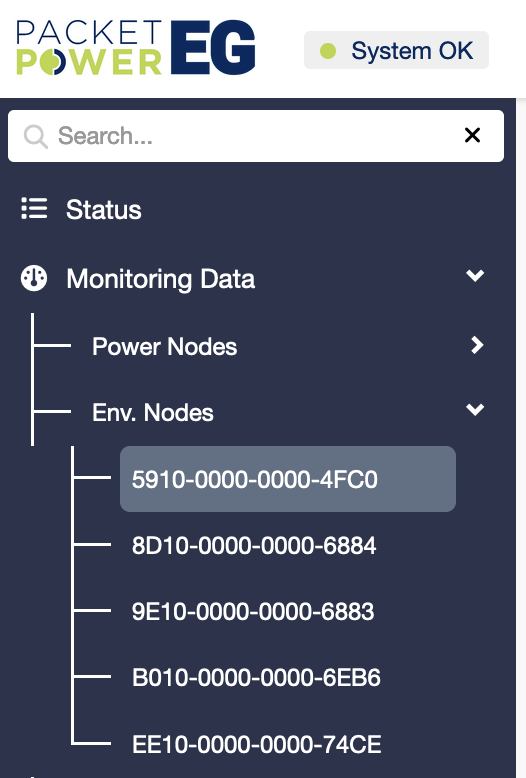Clear the search with the X icon

(472, 135)
